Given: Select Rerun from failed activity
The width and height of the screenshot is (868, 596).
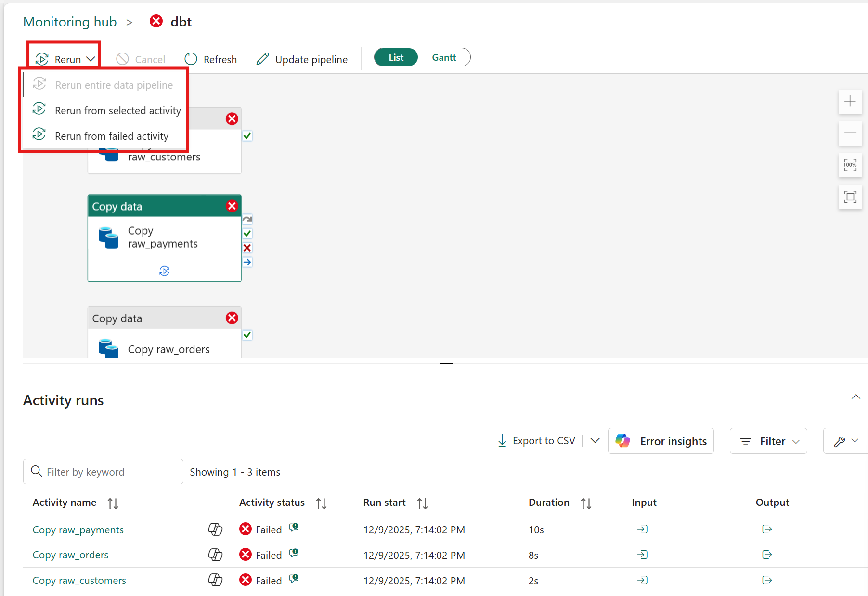Looking at the screenshot, I should point(112,135).
